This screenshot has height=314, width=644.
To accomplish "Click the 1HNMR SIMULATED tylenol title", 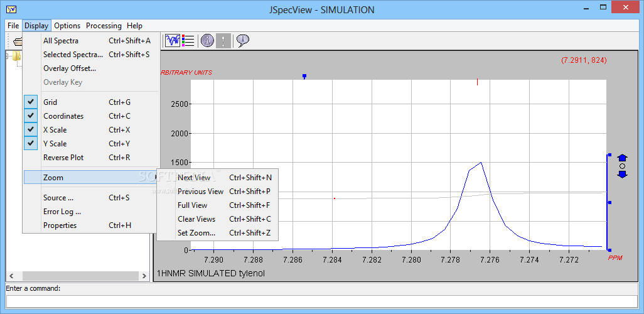I will point(211,274).
